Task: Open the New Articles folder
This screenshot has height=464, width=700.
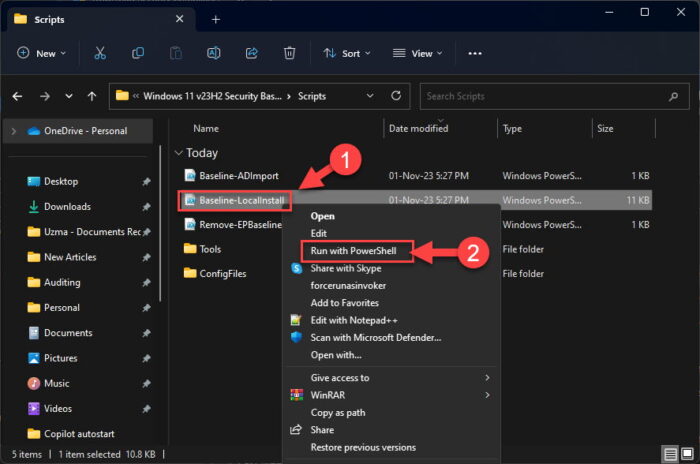Action: pos(70,257)
